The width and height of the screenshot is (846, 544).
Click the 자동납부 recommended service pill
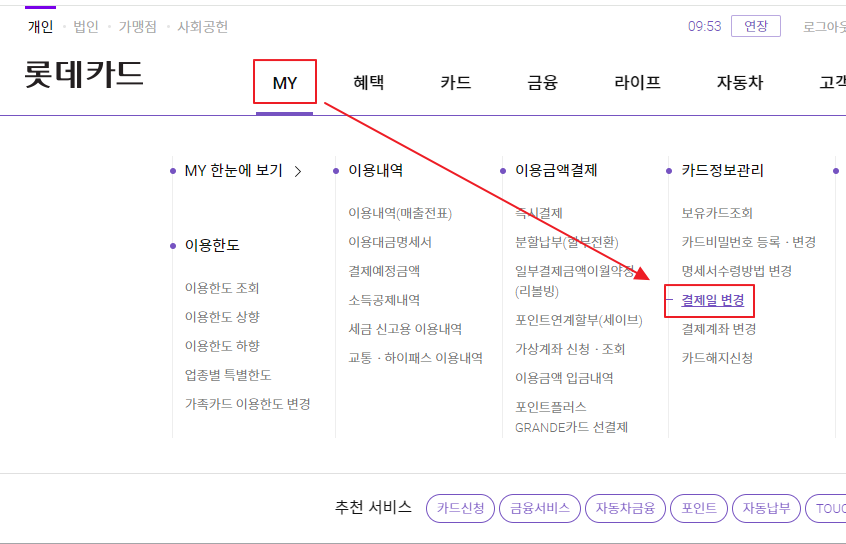[766, 508]
